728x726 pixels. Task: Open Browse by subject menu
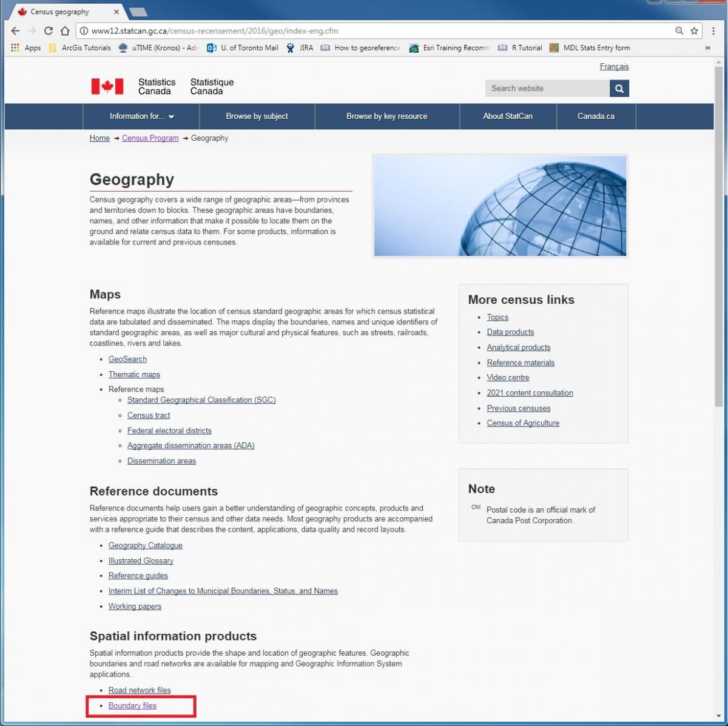pos(257,116)
